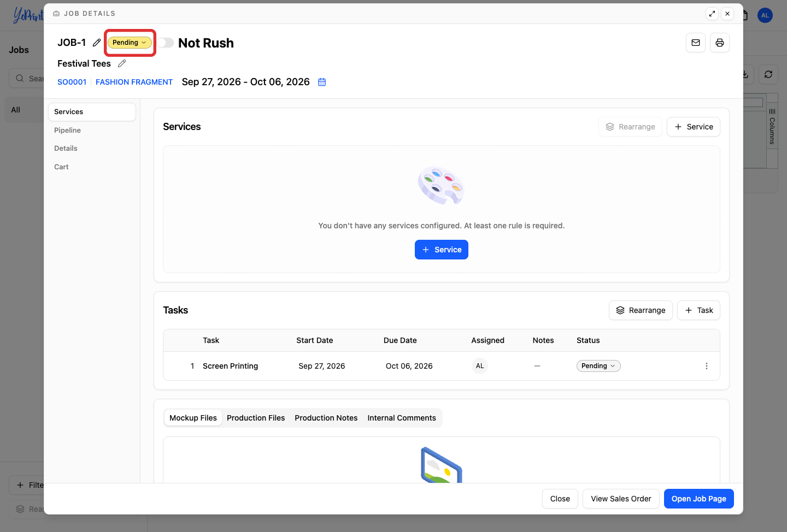Open the Screen Printing task options menu
This screenshot has width=787, height=532.
pos(707,366)
